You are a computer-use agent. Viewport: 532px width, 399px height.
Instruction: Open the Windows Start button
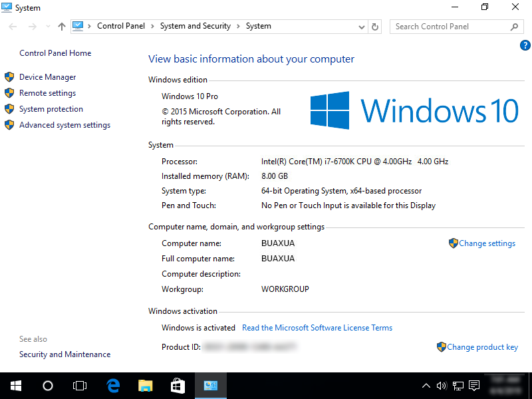coord(15,386)
